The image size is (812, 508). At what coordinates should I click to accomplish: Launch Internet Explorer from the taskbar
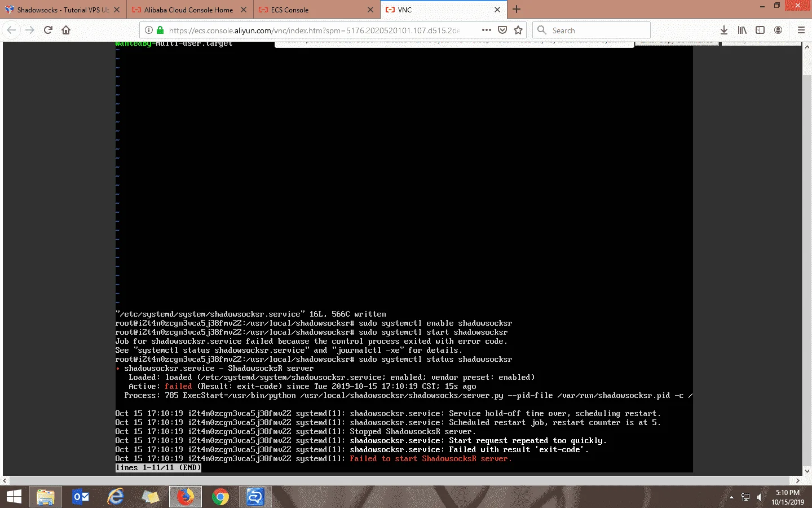click(116, 497)
